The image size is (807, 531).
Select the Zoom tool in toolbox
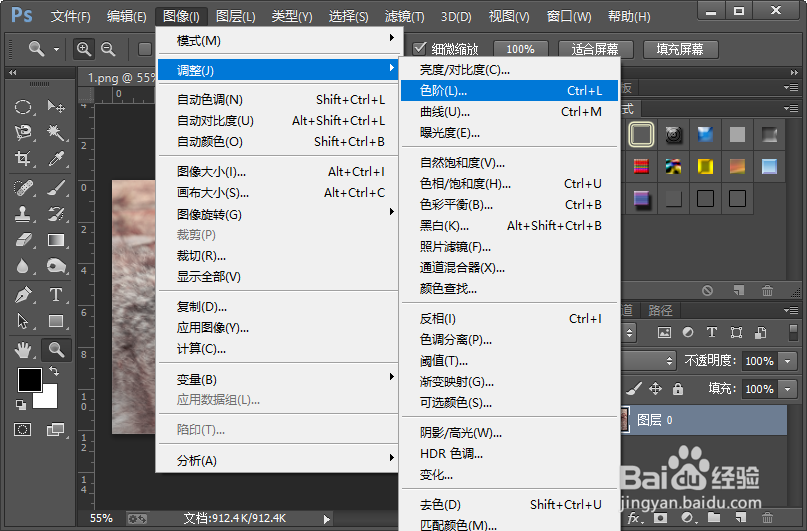click(x=56, y=350)
